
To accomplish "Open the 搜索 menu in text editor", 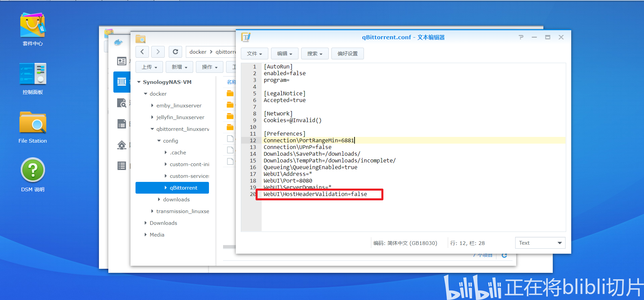I will click(315, 54).
